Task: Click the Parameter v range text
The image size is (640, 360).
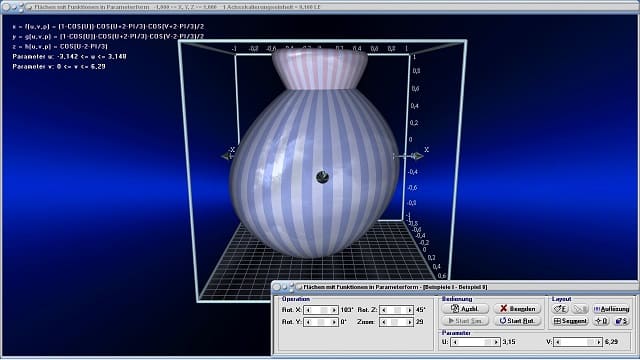Action: click(x=59, y=66)
